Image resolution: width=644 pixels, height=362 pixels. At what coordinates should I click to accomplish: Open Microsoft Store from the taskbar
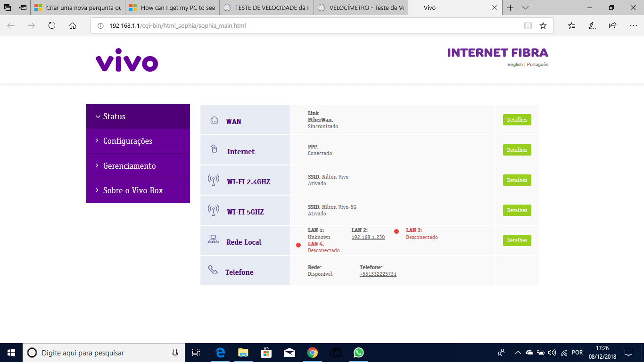click(x=266, y=353)
